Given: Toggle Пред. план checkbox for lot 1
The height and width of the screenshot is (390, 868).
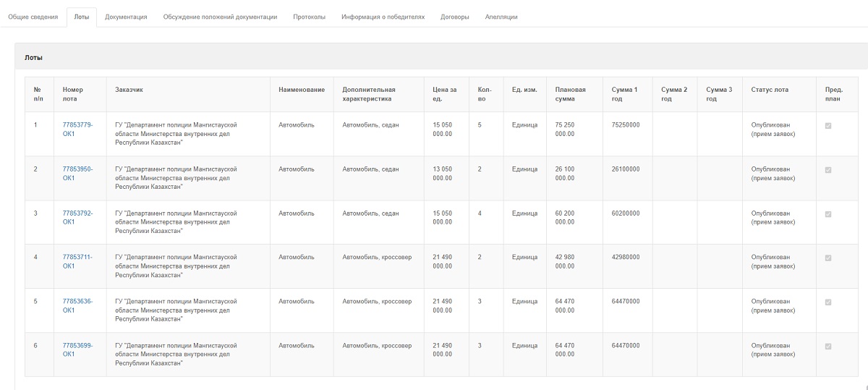Looking at the screenshot, I should (828, 125).
